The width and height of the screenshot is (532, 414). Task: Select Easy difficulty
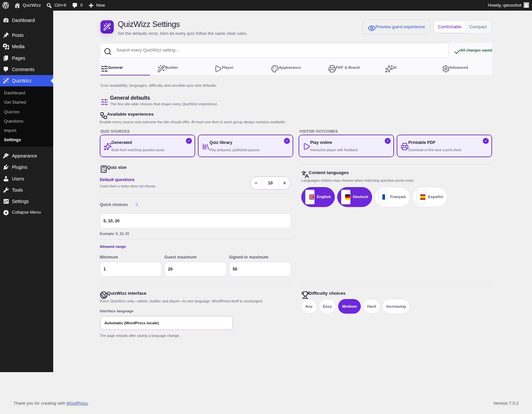327,306
